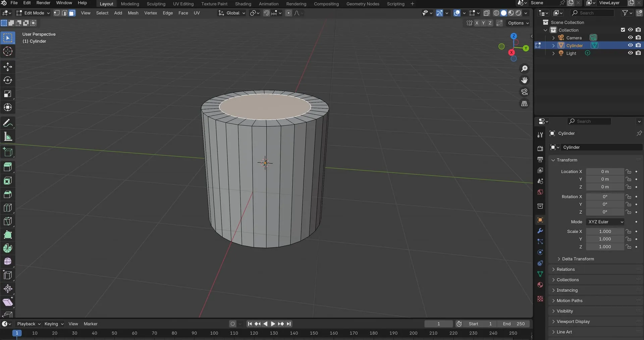Select the Add Cube tool
Screen dimensions: 644x340
8,152
